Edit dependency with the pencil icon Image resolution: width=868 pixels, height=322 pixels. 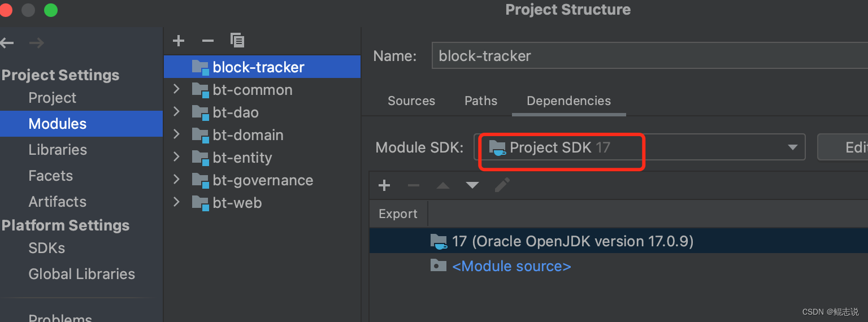tap(502, 185)
